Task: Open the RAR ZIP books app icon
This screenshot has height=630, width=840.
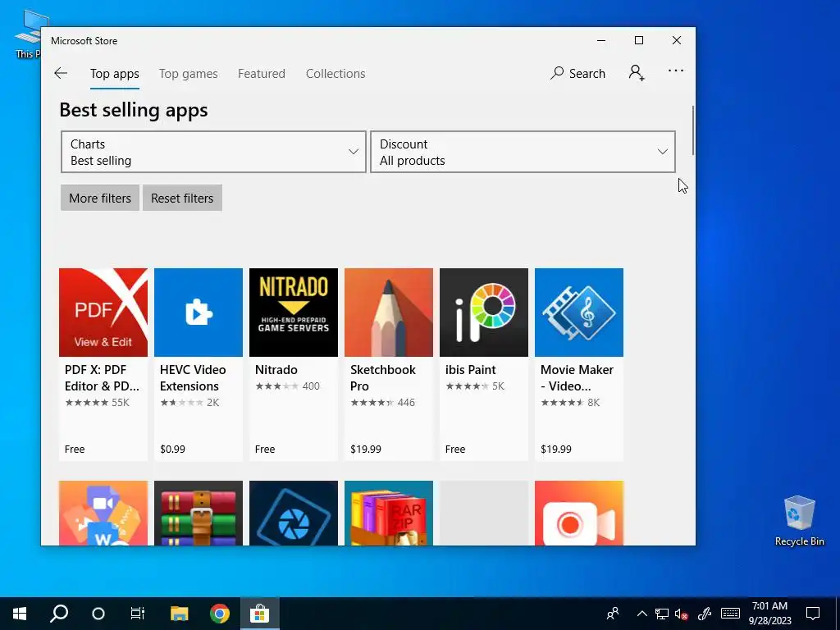Action: pyautogui.click(x=388, y=514)
